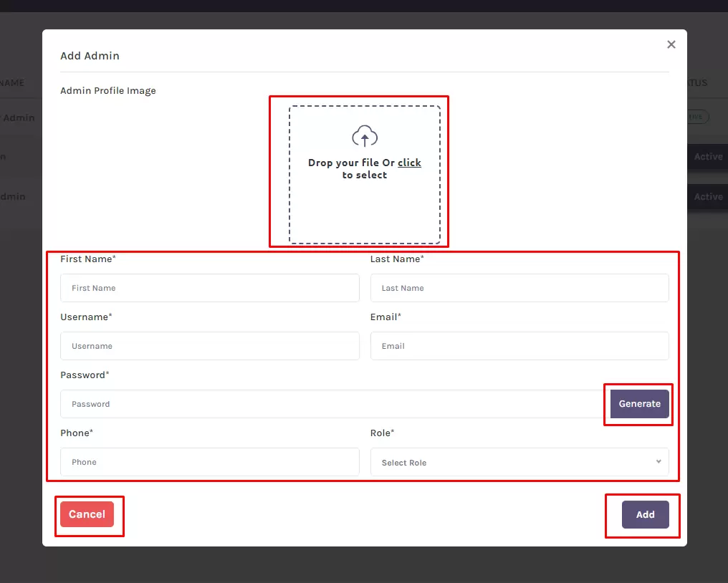Click the 'Username*' field label
Viewport: 728px width, 583px height.
click(86, 317)
